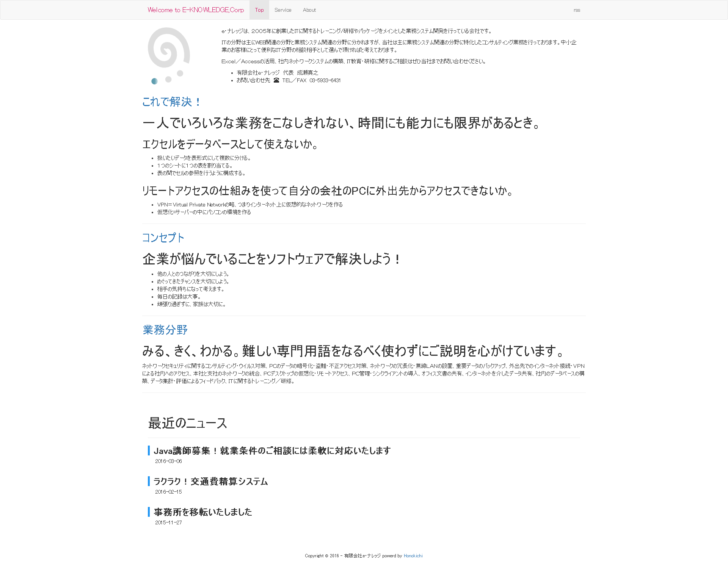
Task: Click the コンセプト section heading
Action: tap(164, 238)
